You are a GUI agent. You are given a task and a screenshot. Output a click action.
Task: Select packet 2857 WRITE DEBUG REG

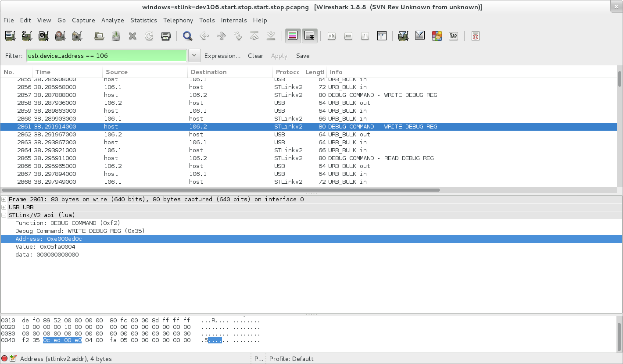coord(308,95)
